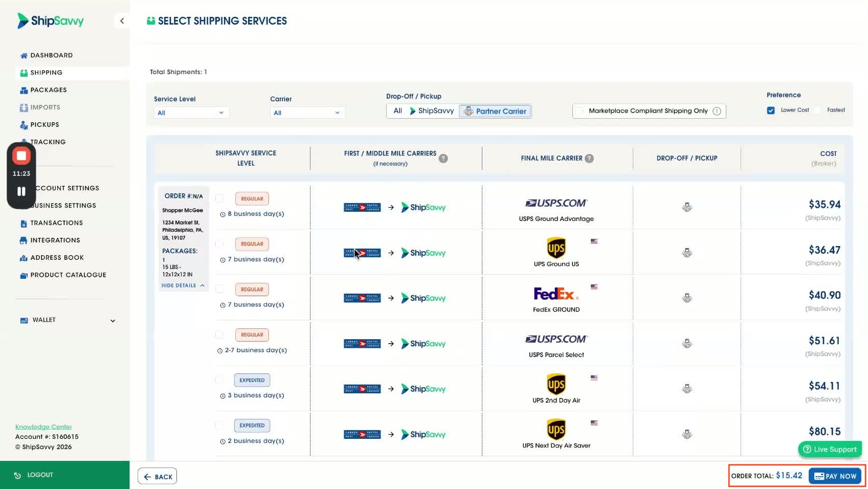Click the Shopper McGee recipient name

click(x=183, y=210)
